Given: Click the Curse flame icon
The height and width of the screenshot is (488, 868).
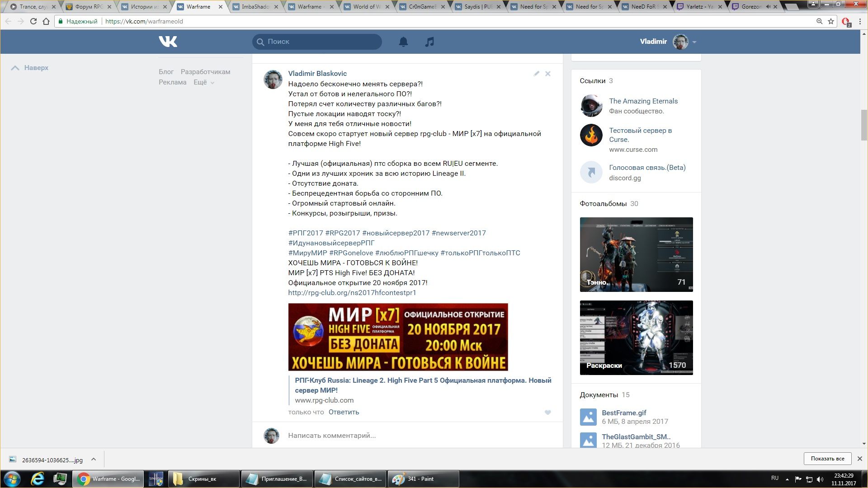Looking at the screenshot, I should pos(591,135).
